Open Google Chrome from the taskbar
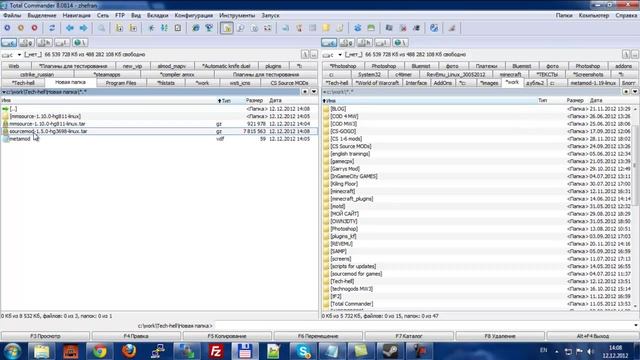Viewport: 640px width, 360px height. pyautogui.click(x=100, y=351)
